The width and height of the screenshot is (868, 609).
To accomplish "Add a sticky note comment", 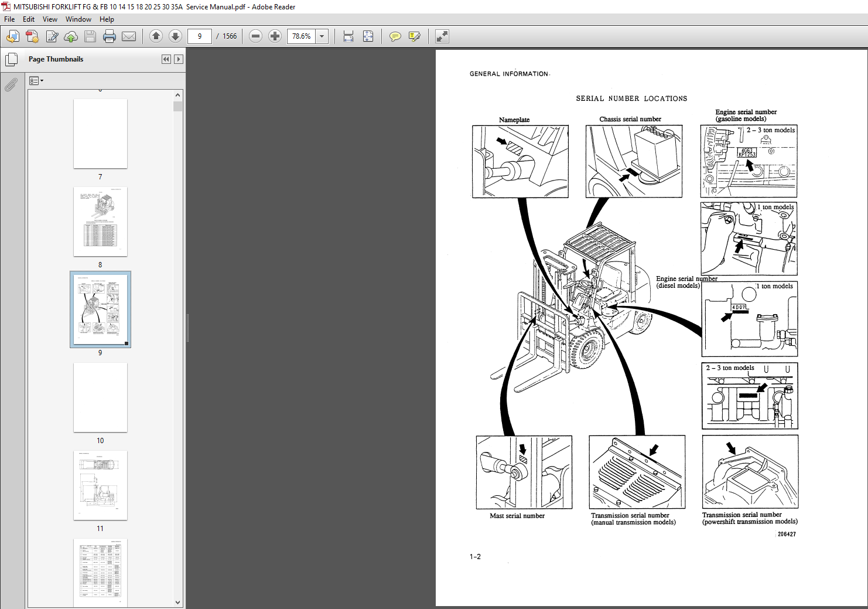I will tap(395, 36).
